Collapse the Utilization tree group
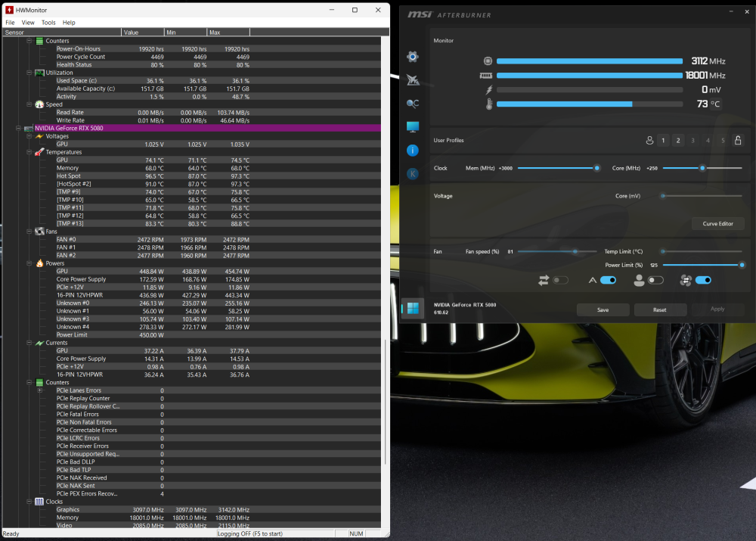Viewport: 756px width, 541px height. [29, 73]
